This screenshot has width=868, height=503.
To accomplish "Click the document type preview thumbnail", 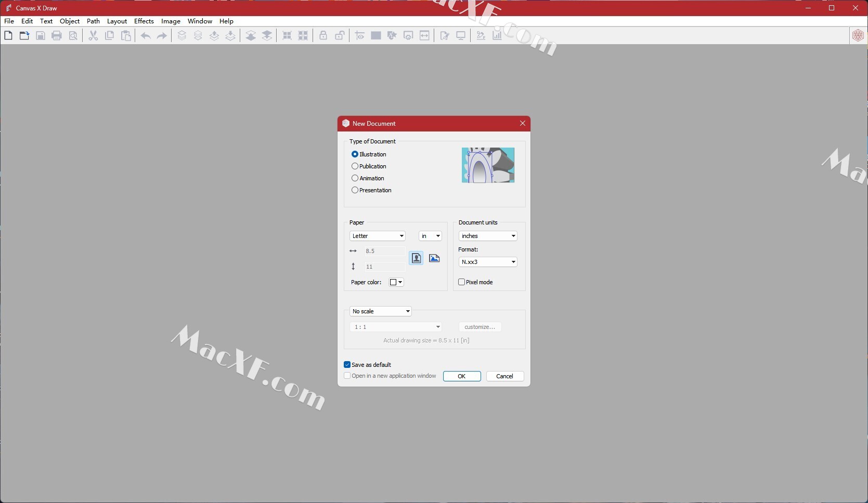I will 488,165.
